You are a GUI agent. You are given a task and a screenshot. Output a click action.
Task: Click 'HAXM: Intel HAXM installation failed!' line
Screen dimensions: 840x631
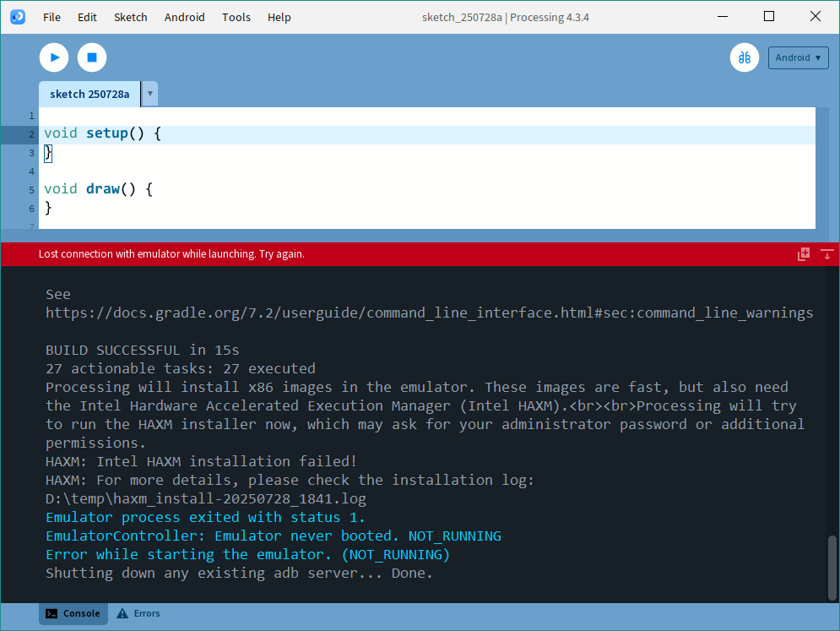tap(201, 461)
